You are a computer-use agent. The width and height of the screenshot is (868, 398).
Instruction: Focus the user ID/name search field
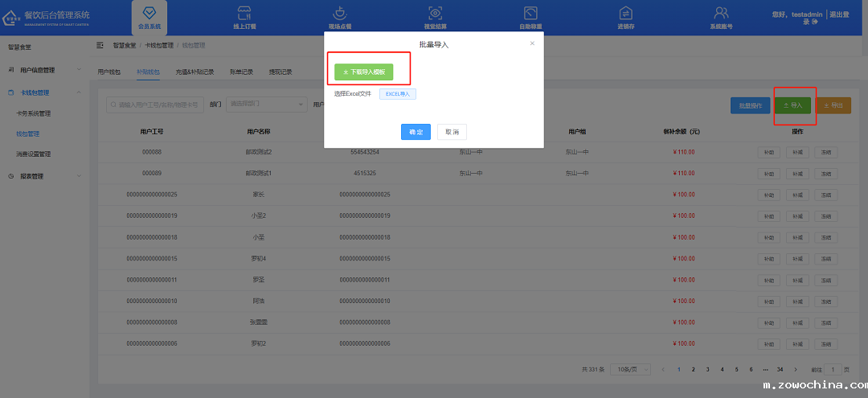155,104
